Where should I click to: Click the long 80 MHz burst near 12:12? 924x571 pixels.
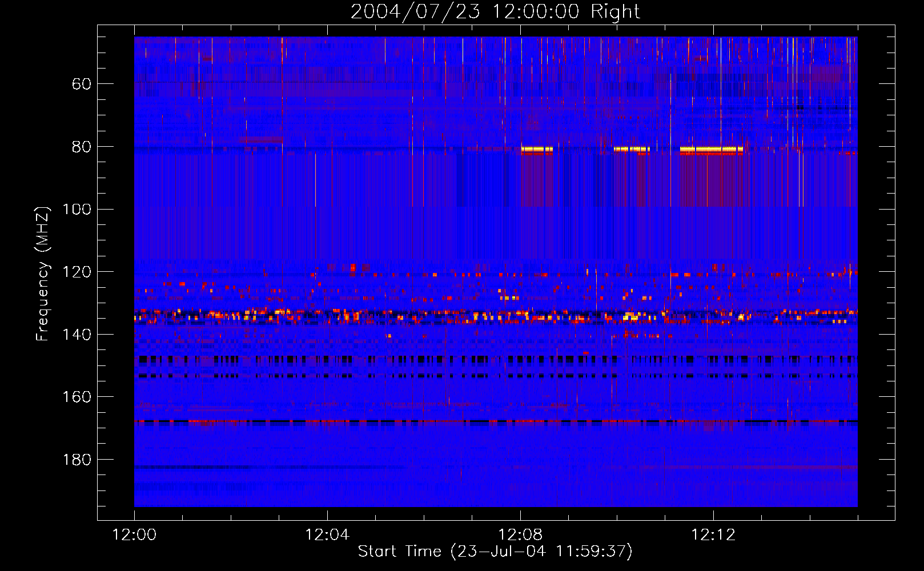click(712, 150)
